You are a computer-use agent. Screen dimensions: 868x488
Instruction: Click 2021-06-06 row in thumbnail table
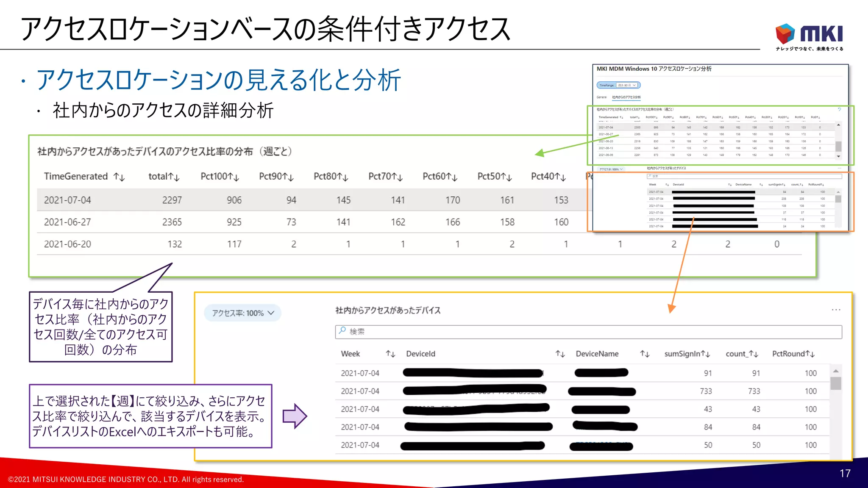tap(716, 155)
